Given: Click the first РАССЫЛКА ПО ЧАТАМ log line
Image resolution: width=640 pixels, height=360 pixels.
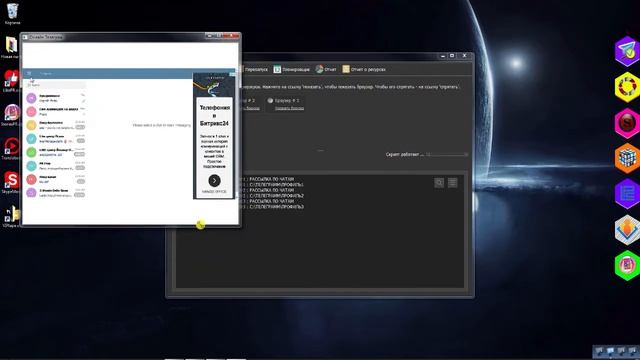Looking at the screenshot, I should click(x=271, y=179).
